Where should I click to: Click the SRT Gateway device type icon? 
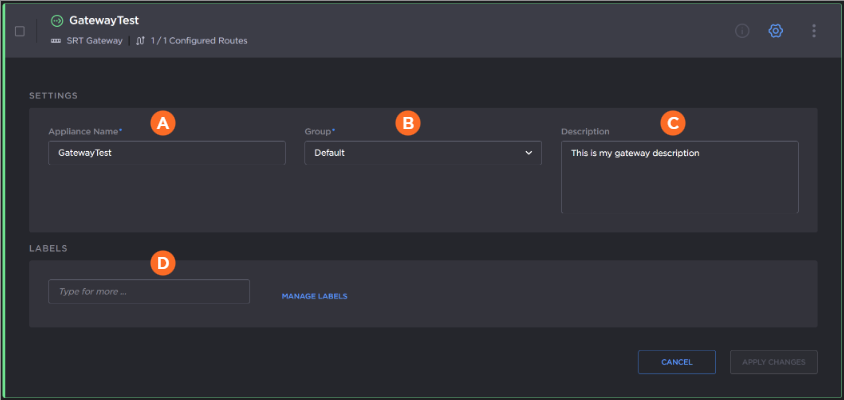pyautogui.click(x=55, y=41)
